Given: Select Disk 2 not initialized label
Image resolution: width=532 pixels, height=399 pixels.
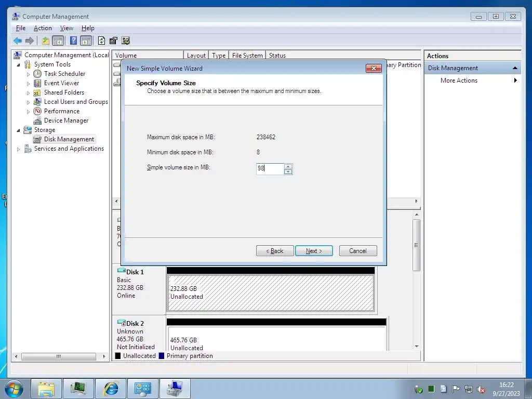Looking at the screenshot, I should coord(139,334).
